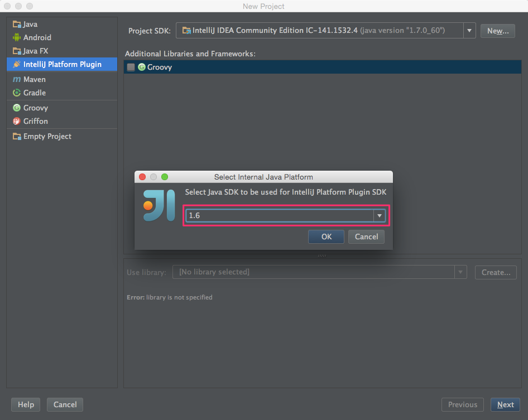The width and height of the screenshot is (528, 420).
Task: Select Java FX in the project list
Action: (x=62, y=51)
